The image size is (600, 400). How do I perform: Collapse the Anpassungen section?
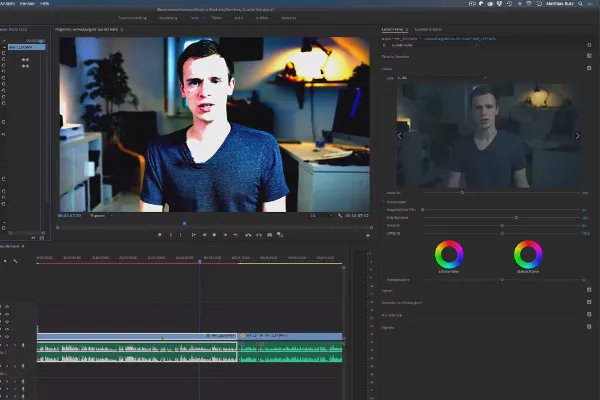[x=383, y=202]
